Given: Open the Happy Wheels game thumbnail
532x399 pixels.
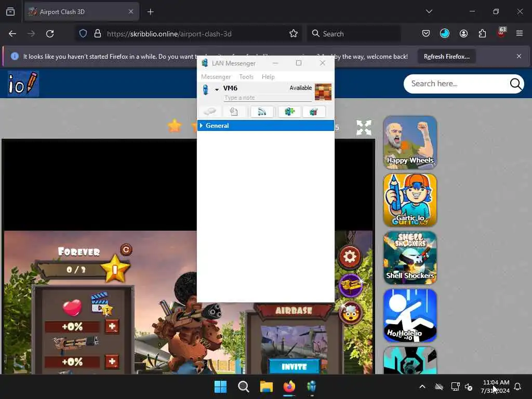Looking at the screenshot, I should click(410, 142).
